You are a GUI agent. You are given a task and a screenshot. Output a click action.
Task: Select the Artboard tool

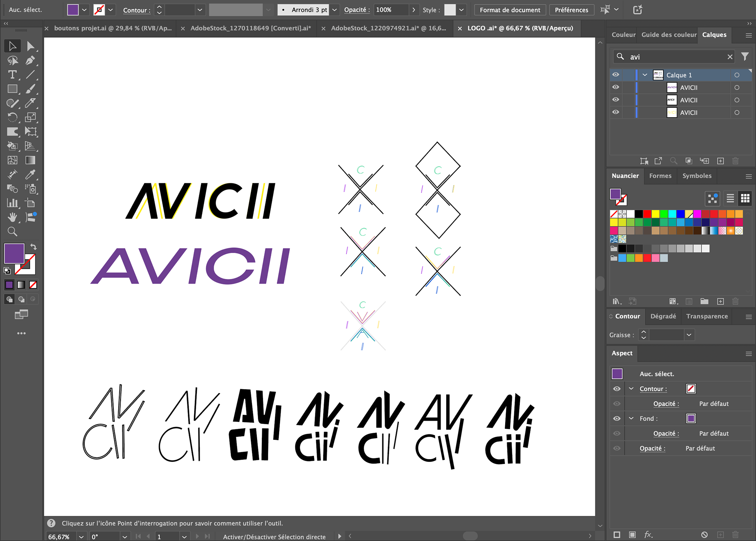[x=30, y=203]
